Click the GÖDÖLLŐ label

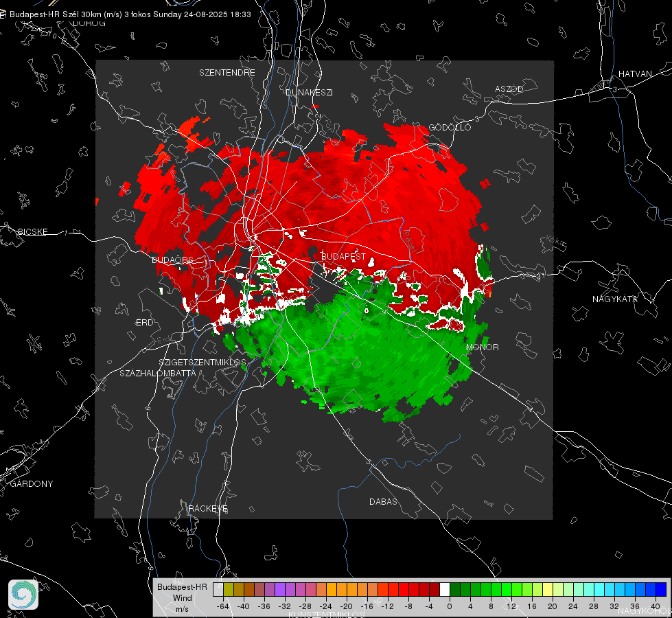coord(450,127)
